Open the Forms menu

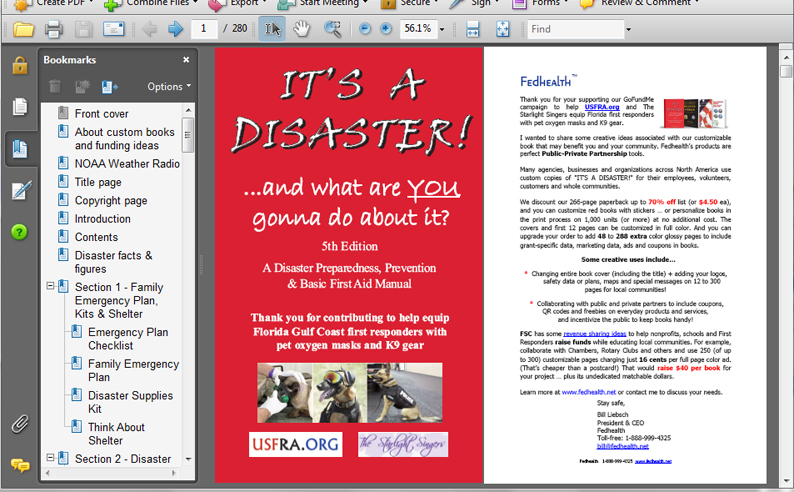540,3
